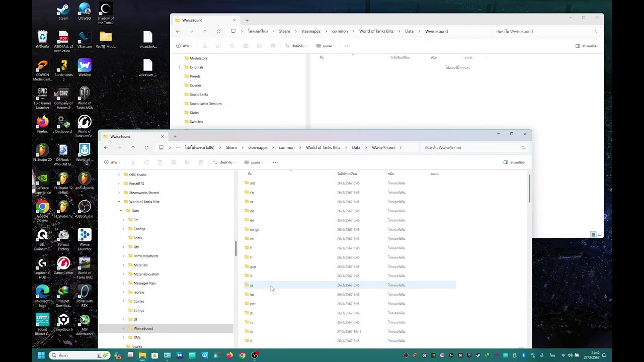Focus the search box in front Explorer window
The width and height of the screenshot is (644, 362).
473,148
